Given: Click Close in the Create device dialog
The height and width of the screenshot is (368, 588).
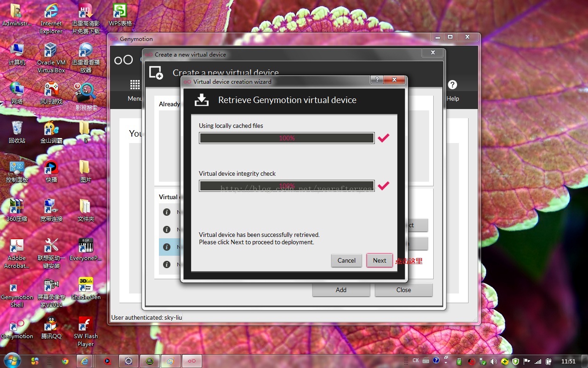Looking at the screenshot, I should click(403, 290).
